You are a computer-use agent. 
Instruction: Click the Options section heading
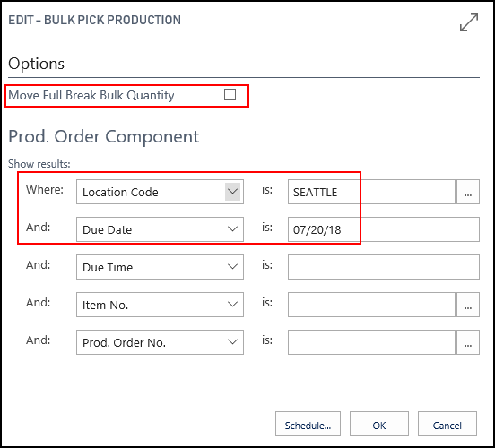(x=36, y=64)
